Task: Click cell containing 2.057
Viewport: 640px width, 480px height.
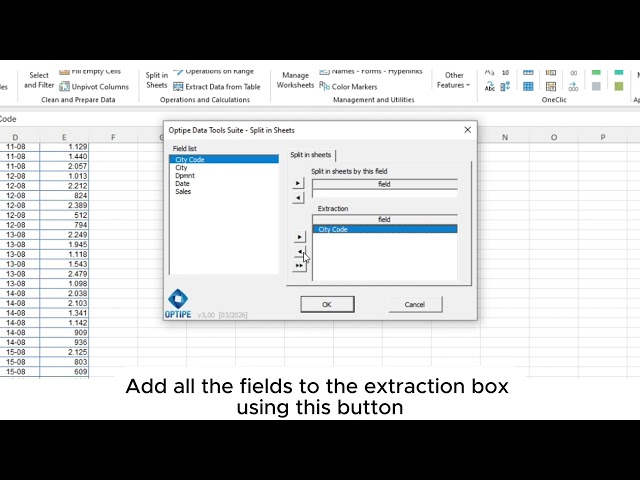Action: point(64,166)
